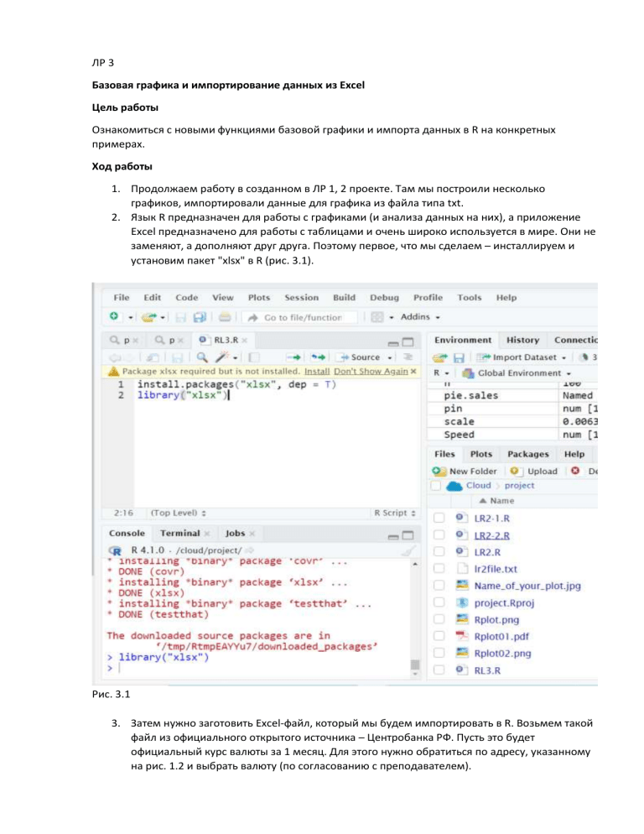Click the green plus New File icon
The width and height of the screenshot is (644, 834).
[x=114, y=316]
